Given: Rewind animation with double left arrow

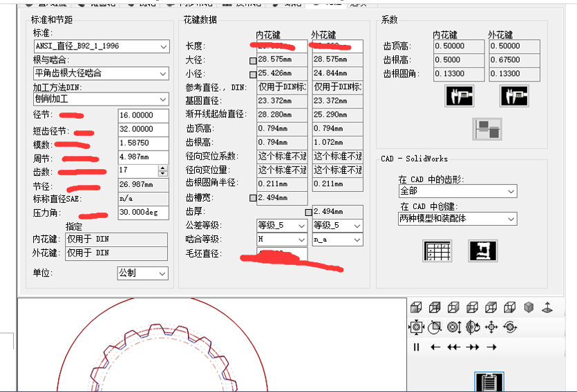Looking at the screenshot, I should (x=454, y=347).
